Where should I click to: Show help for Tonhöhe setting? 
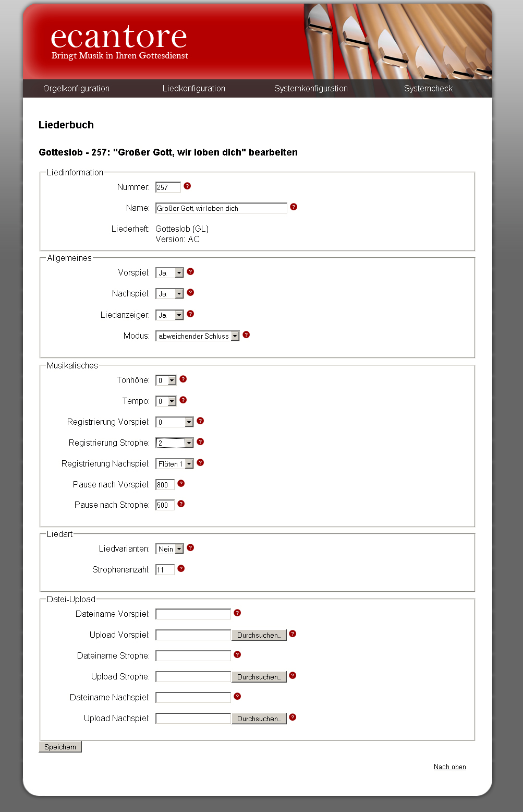pyautogui.click(x=183, y=379)
